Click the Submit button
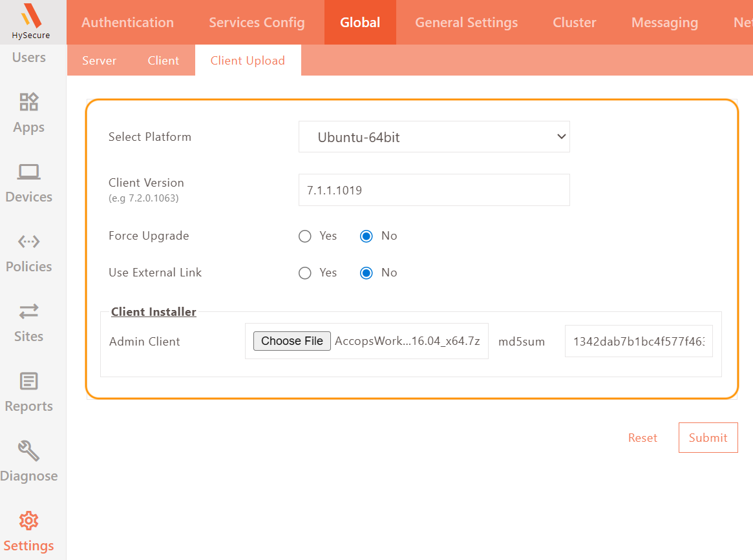 708,438
